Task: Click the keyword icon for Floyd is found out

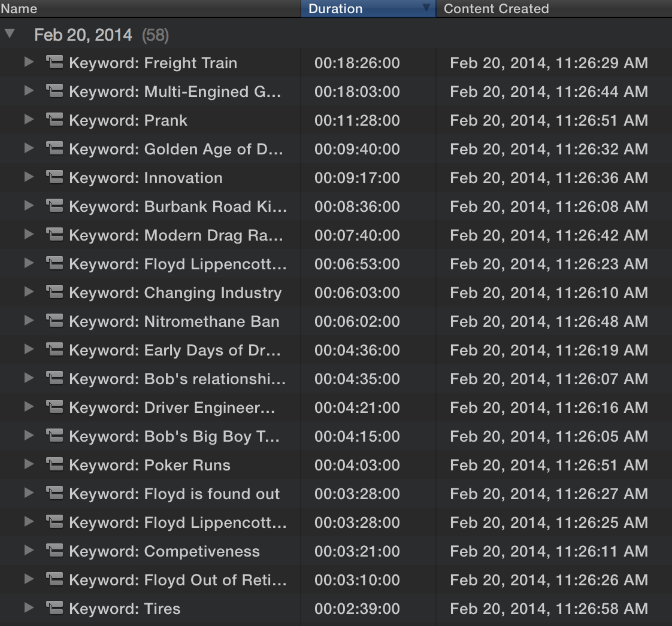Action: [55, 493]
